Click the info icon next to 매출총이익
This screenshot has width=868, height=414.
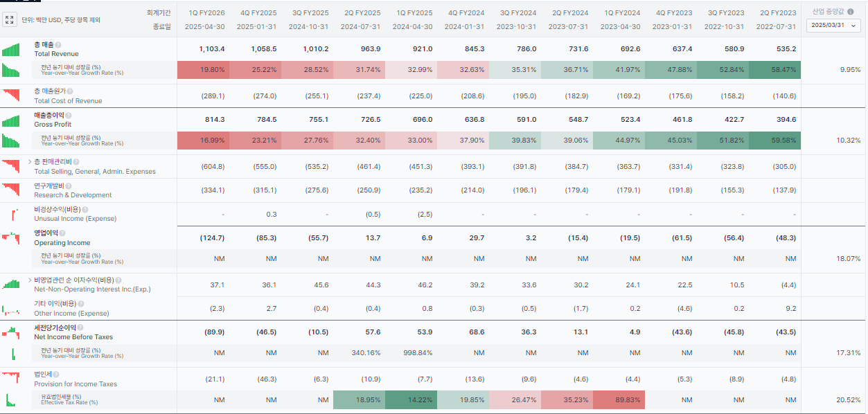pos(68,116)
